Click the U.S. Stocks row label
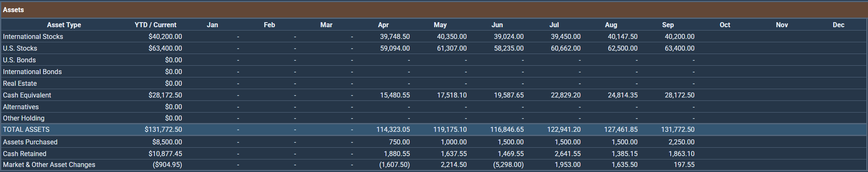 [x=20, y=48]
